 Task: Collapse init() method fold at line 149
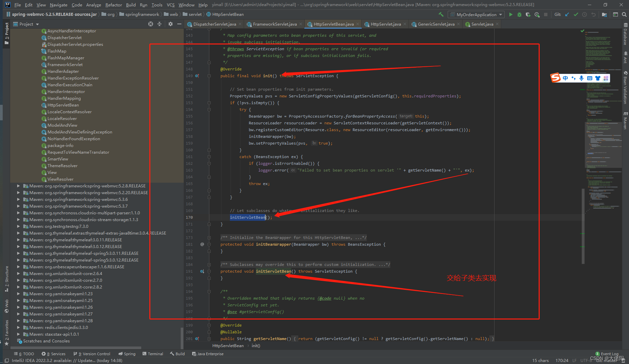209,76
